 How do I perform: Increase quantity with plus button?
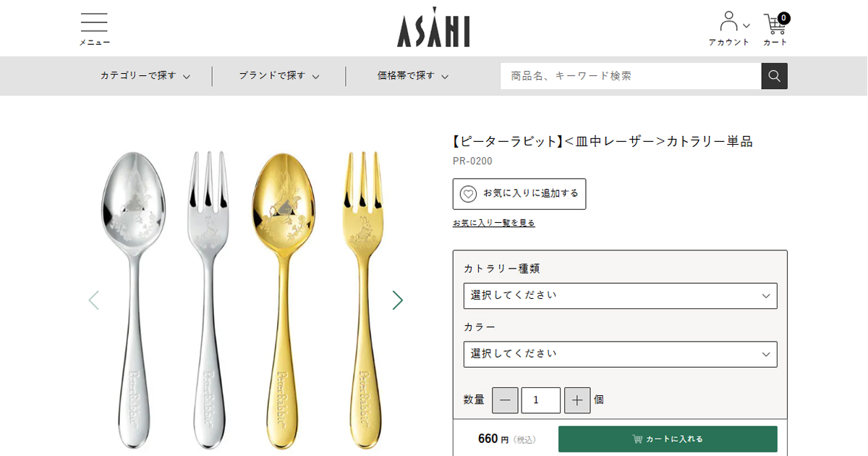[577, 400]
